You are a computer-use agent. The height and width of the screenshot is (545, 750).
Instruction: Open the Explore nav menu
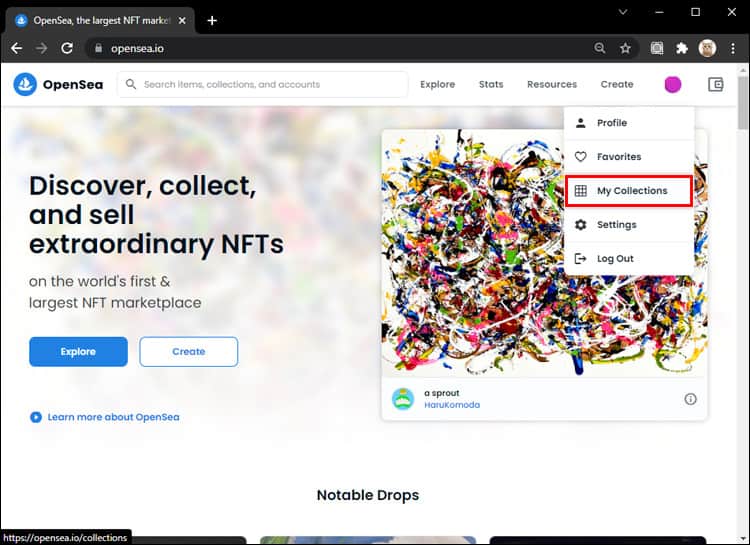click(438, 84)
